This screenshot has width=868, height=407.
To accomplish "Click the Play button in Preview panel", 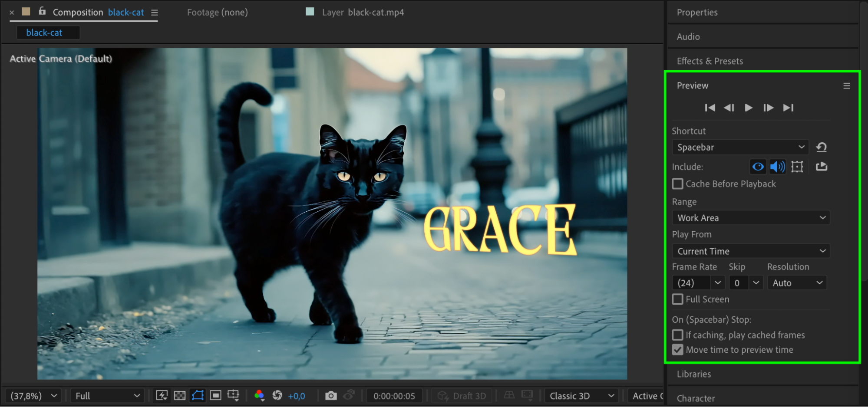I will [748, 108].
